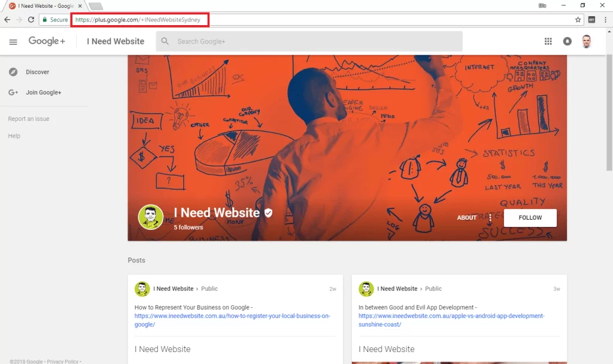
Task: Follow the I Need Website page
Action: point(530,218)
